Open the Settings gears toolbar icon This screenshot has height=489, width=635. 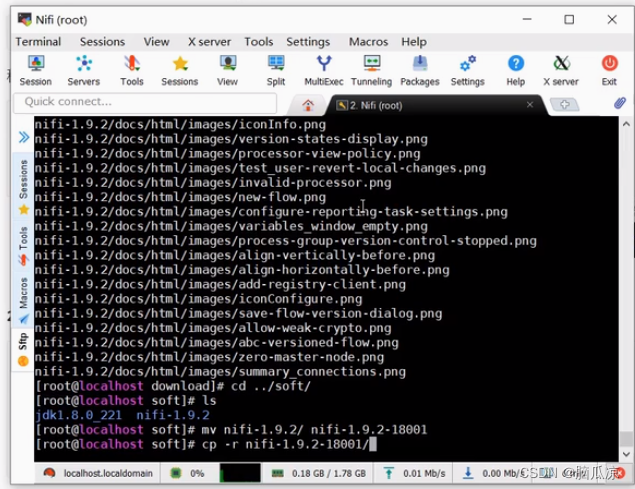[468, 70]
